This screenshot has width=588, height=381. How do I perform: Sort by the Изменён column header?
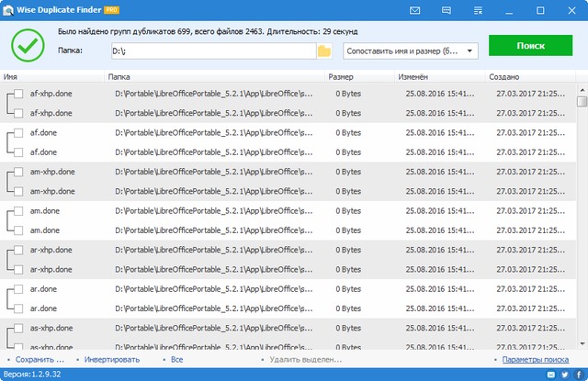click(x=414, y=78)
